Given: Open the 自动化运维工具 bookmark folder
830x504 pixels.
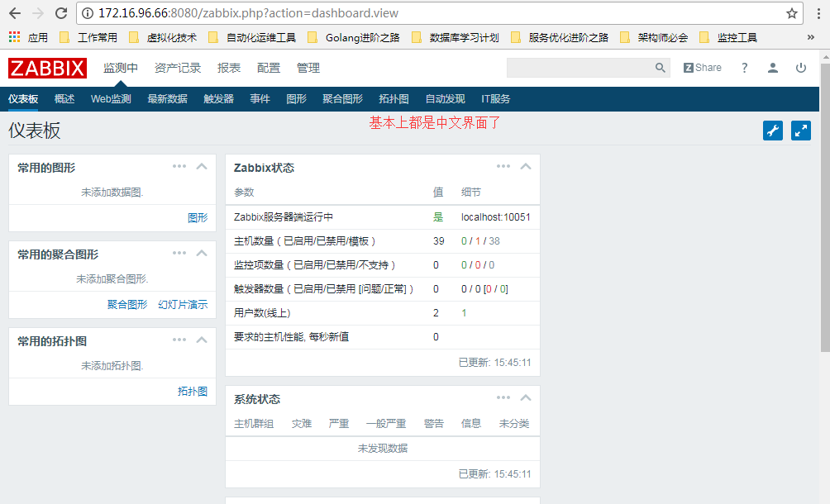Looking at the screenshot, I should pos(252,37).
